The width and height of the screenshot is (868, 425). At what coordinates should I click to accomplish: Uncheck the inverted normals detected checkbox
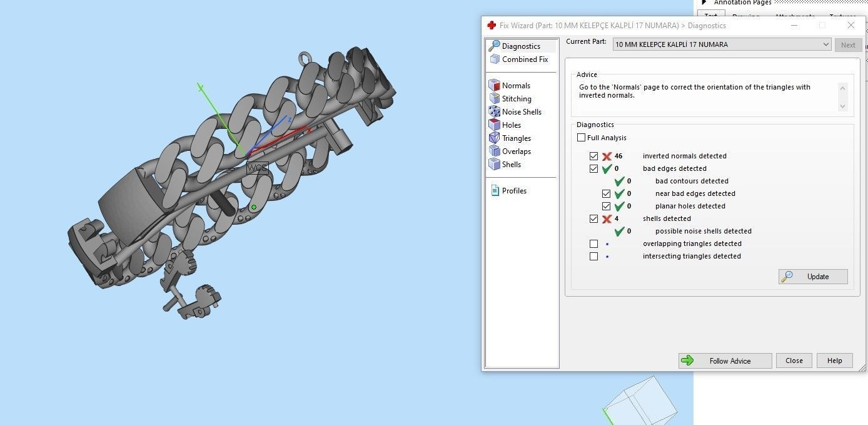[594, 156]
